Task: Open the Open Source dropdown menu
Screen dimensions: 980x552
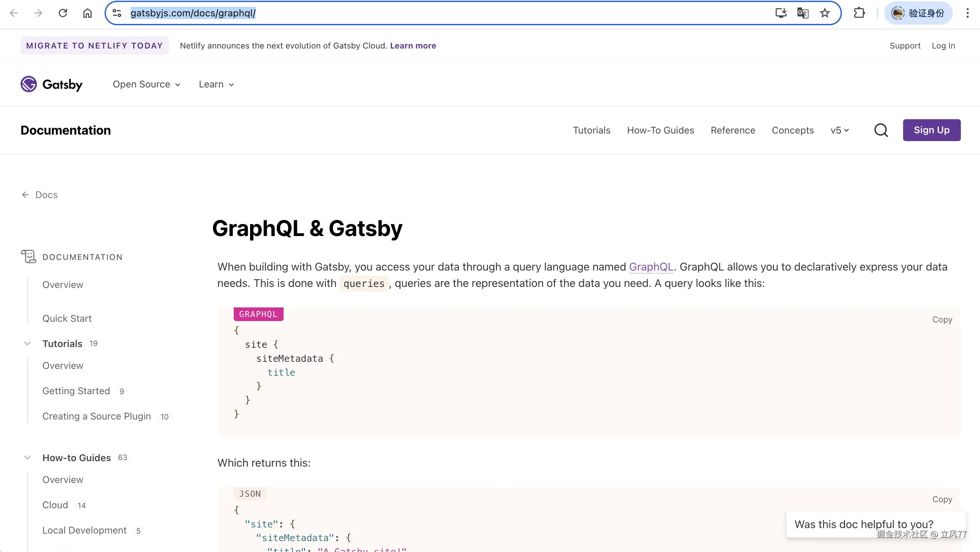Action: pos(147,84)
